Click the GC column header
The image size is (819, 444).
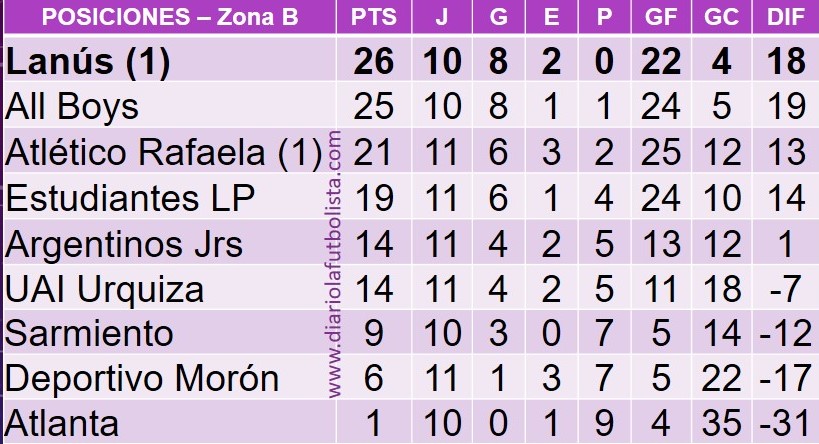(x=721, y=17)
